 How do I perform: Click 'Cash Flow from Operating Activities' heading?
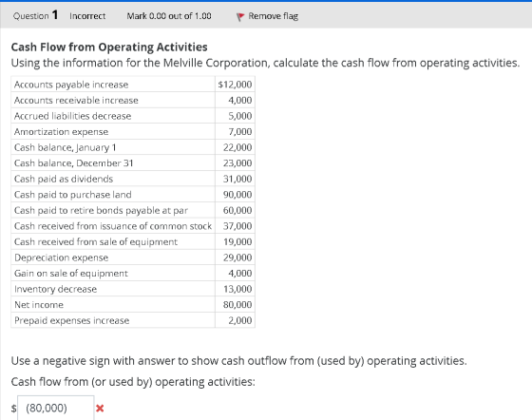109,47
